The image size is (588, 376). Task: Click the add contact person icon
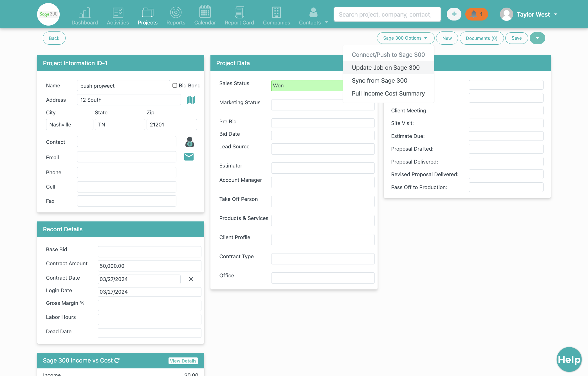pyautogui.click(x=190, y=142)
